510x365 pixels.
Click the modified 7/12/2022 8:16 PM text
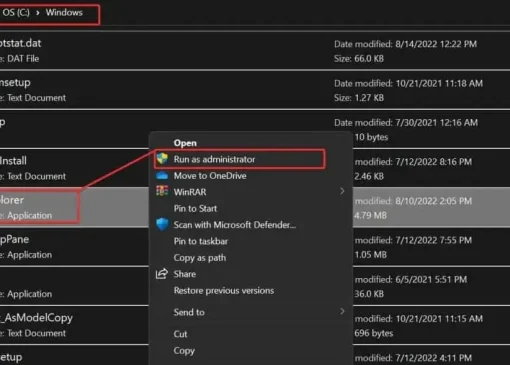[413, 162]
